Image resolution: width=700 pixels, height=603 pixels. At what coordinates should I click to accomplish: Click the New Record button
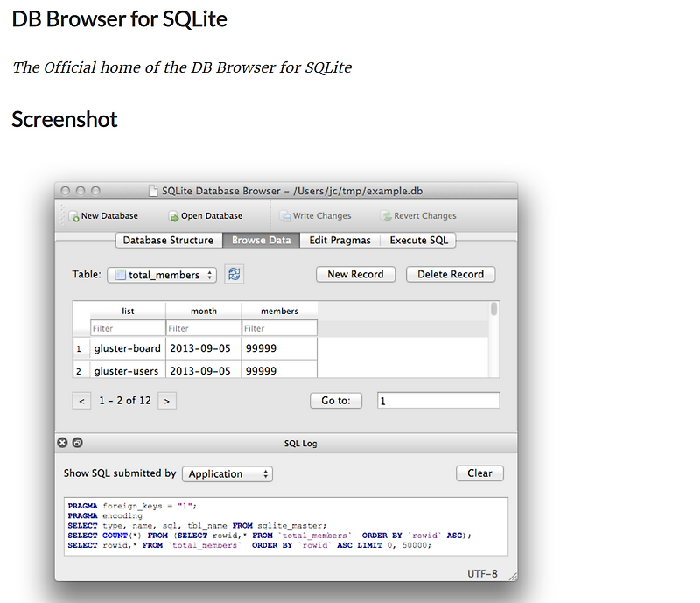point(355,274)
